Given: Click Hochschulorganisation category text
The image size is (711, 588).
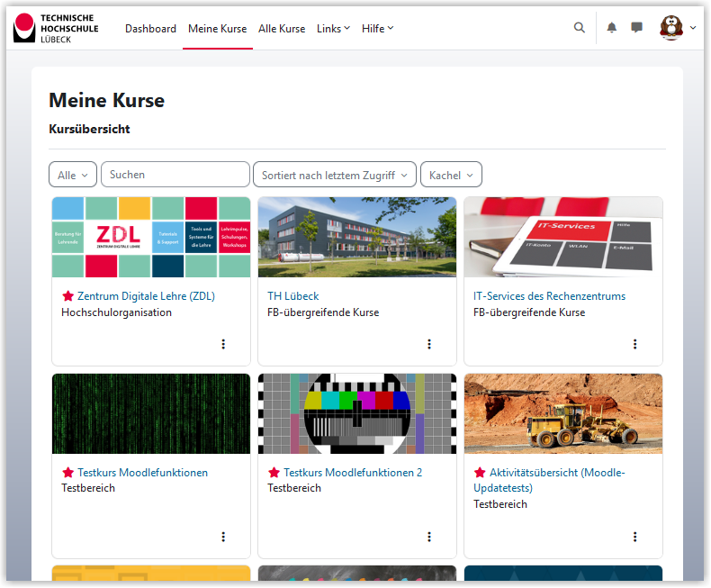Looking at the screenshot, I should click(x=116, y=312).
